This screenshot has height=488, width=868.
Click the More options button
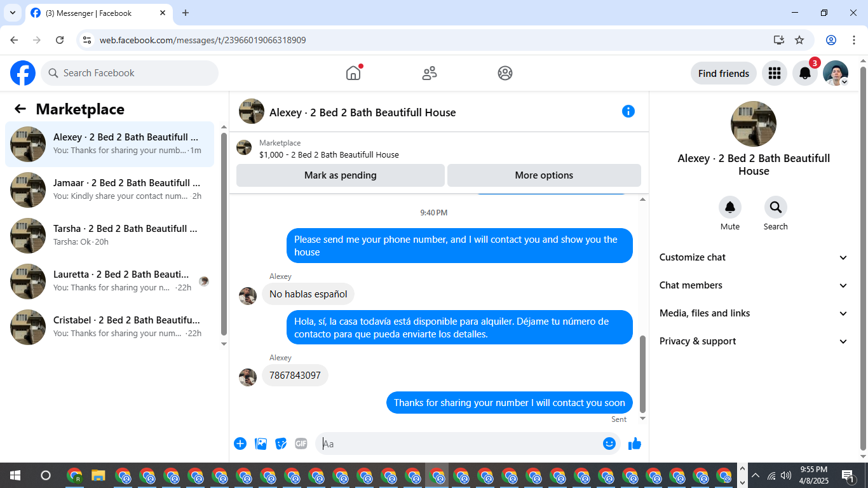point(544,175)
